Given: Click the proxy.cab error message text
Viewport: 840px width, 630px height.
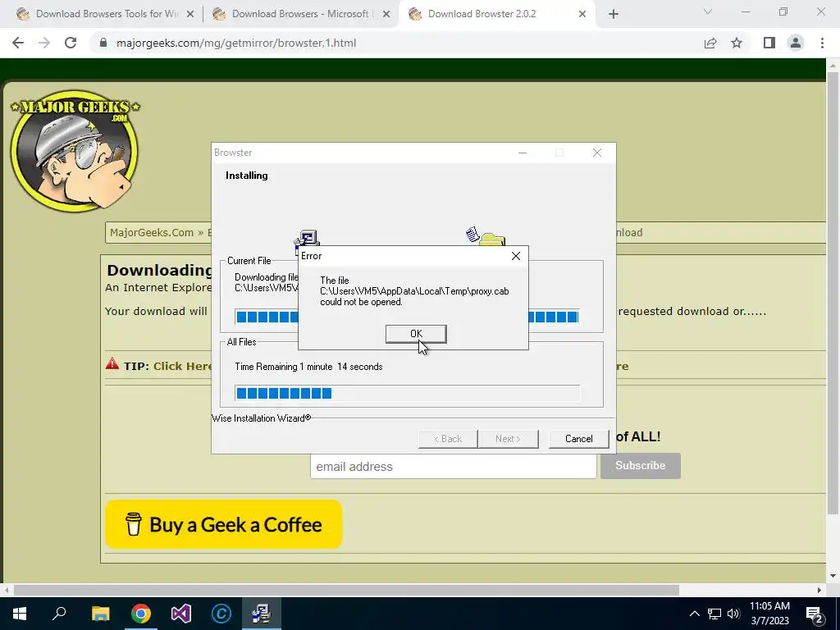Looking at the screenshot, I should (414, 291).
